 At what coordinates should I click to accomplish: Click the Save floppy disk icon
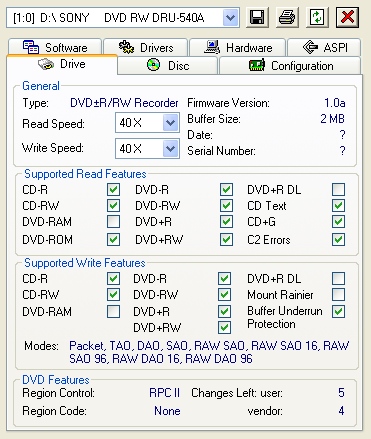pyautogui.click(x=257, y=17)
